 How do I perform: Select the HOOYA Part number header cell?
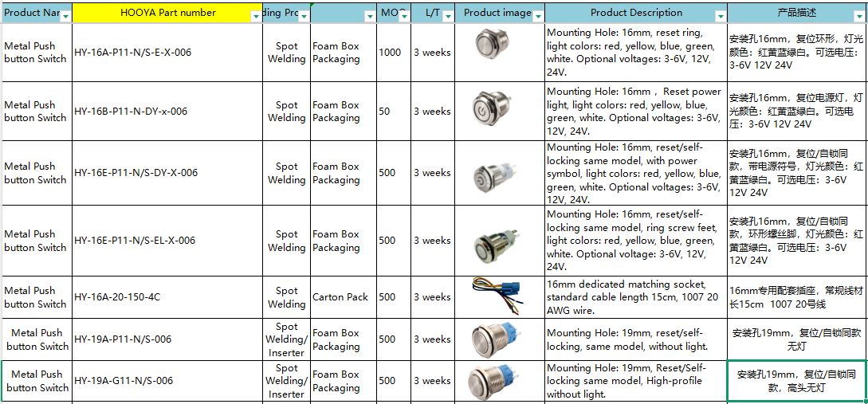[167, 13]
